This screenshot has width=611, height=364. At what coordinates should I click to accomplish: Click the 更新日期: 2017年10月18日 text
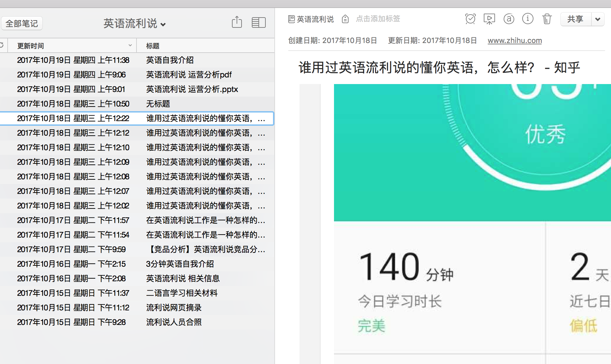coord(432,40)
